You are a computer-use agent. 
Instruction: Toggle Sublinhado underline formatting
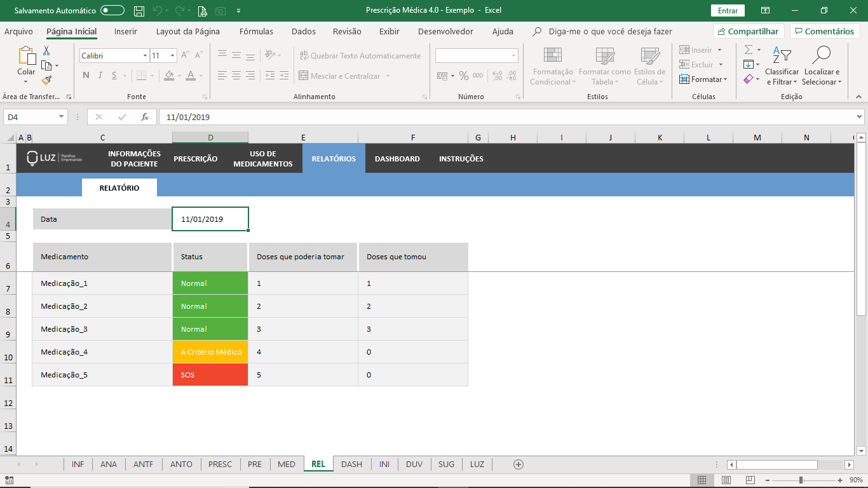tap(114, 76)
